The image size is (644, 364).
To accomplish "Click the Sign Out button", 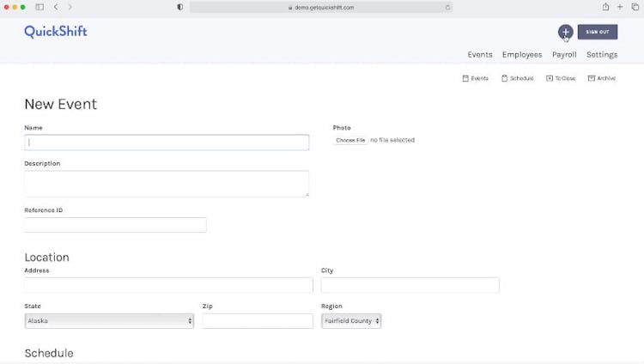I will point(598,32).
